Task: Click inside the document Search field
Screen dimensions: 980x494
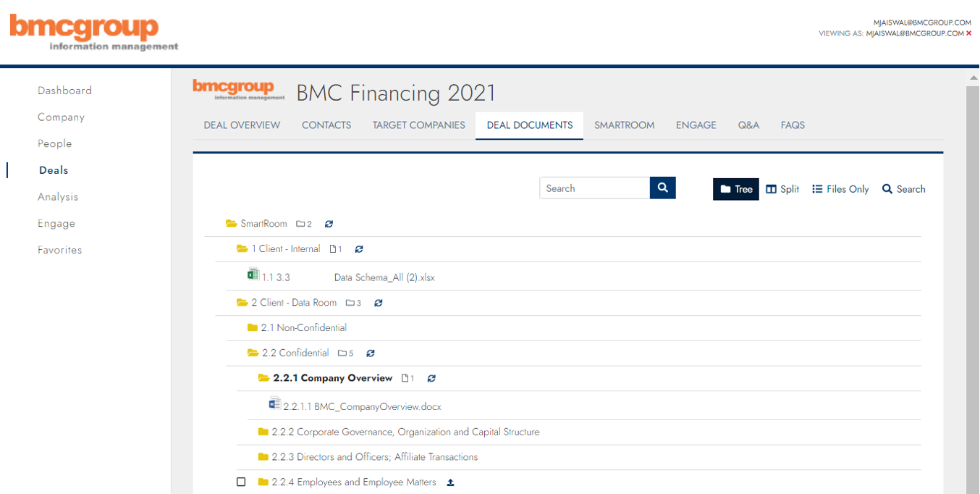Action: coord(595,188)
